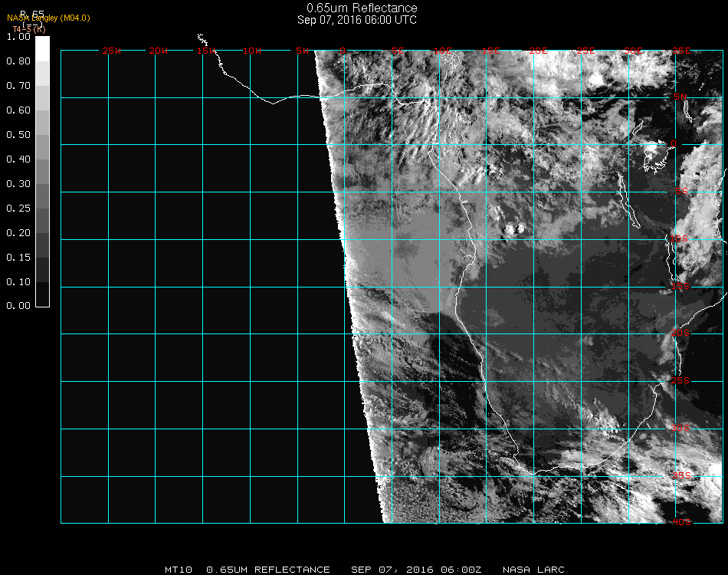Click the '20W' longitude label
The height and width of the screenshot is (575, 728).
159,51
